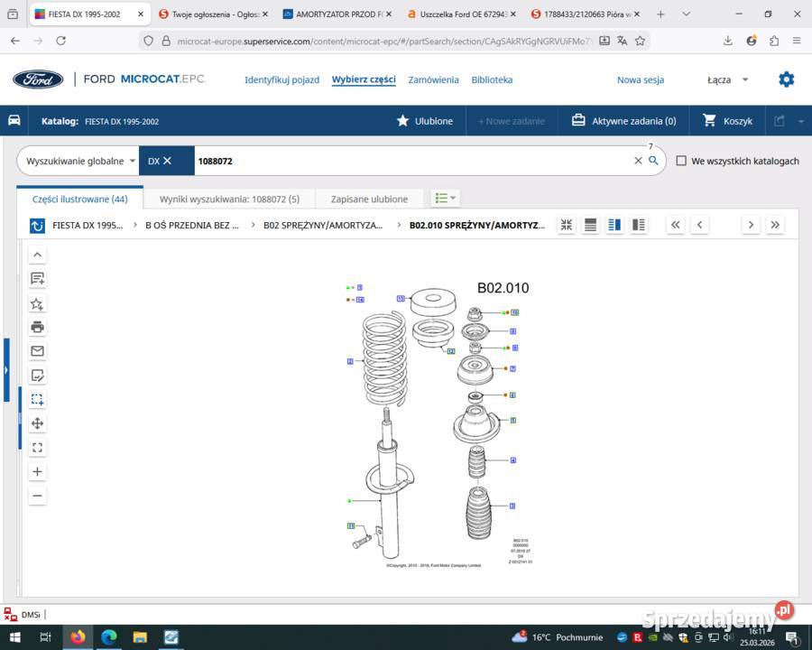
Task: Select the pan/move illustration tool
Action: tap(37, 423)
